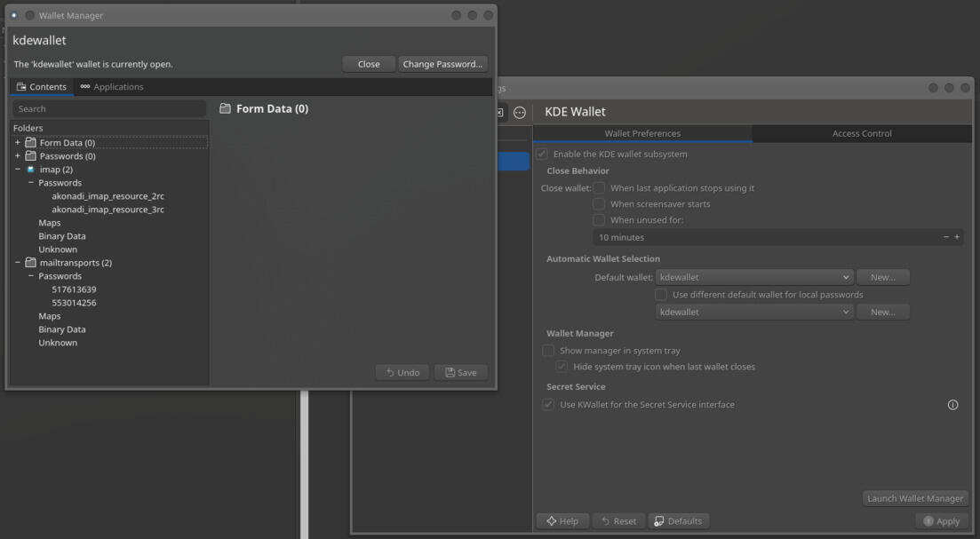Select Maps under the mailtransports folder
Image resolution: width=980 pixels, height=539 pixels.
50,316
